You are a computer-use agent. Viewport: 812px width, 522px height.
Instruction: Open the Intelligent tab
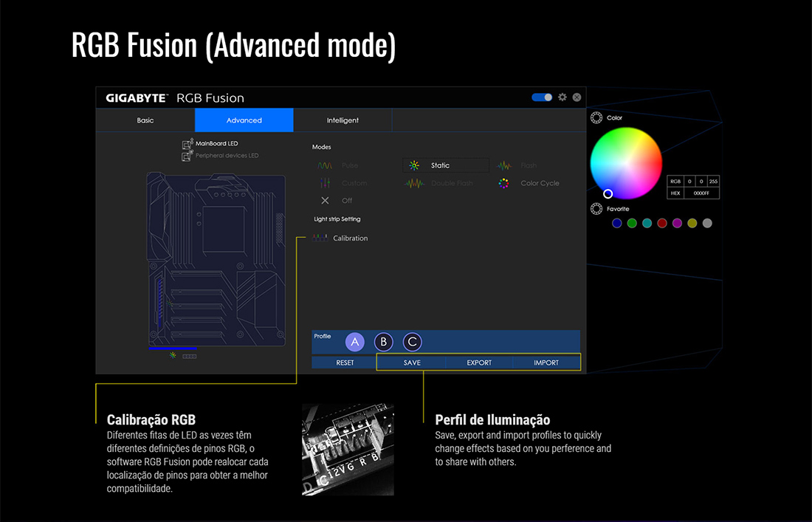coord(343,120)
